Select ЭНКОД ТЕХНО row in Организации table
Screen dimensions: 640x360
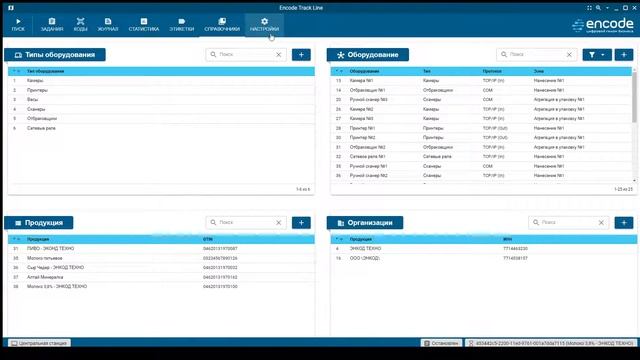pos(484,249)
